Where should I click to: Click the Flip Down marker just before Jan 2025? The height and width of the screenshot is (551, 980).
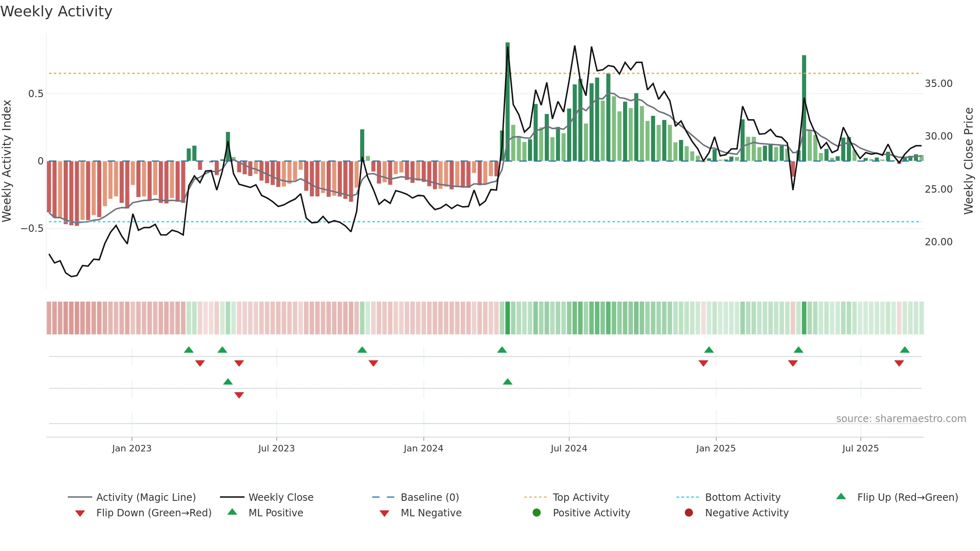pos(703,363)
